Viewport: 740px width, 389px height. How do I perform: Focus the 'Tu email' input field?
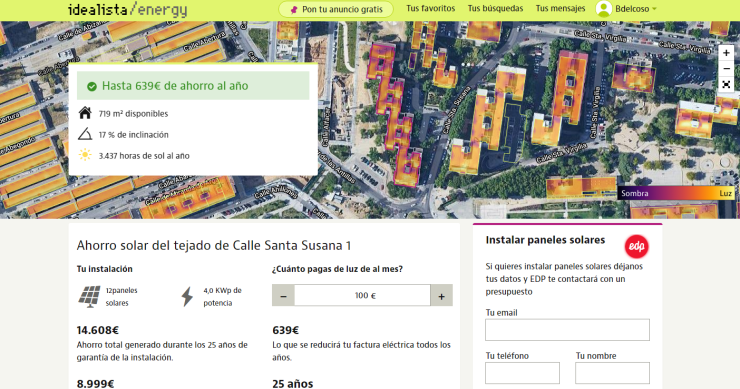(567, 330)
